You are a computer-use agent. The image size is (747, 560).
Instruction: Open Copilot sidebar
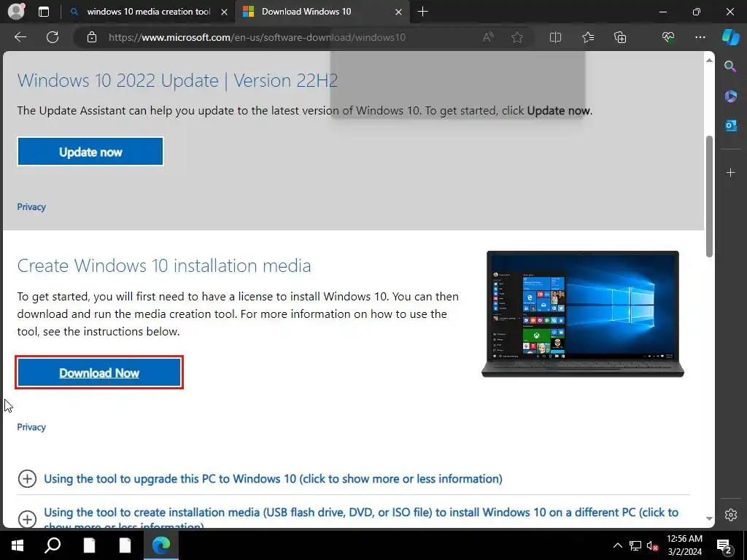coord(731,37)
